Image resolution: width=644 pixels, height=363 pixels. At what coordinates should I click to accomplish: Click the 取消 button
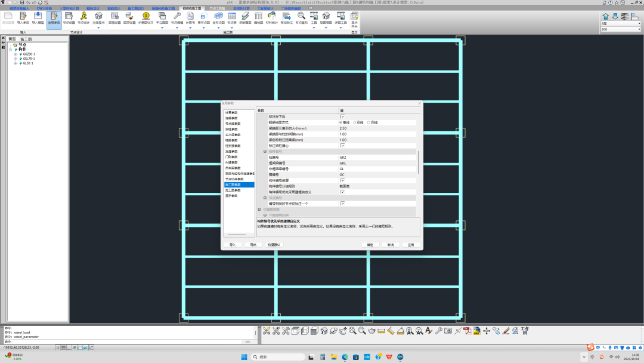pyautogui.click(x=391, y=245)
